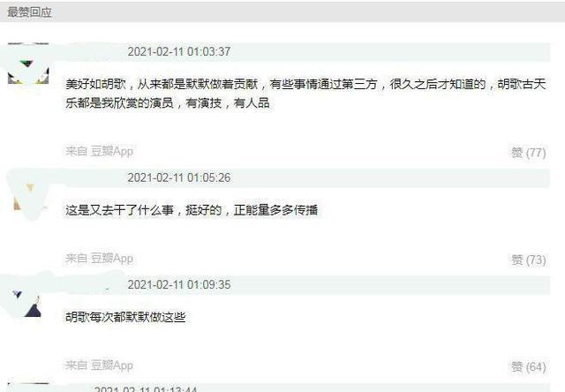Like the comment with 赞 (77)
This screenshot has width=565, height=392.
[x=528, y=153]
